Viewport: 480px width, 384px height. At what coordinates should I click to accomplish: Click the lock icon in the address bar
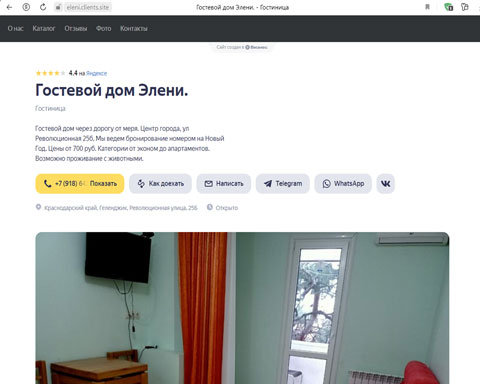tap(58, 7)
